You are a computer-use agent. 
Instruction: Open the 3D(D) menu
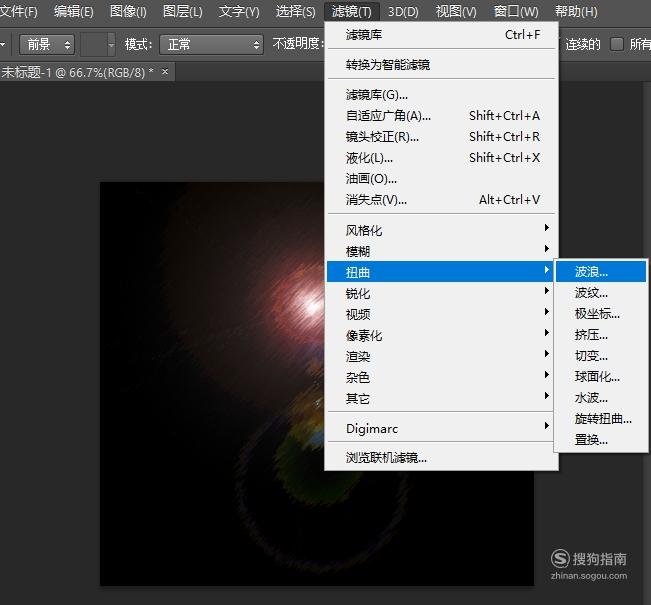(403, 11)
